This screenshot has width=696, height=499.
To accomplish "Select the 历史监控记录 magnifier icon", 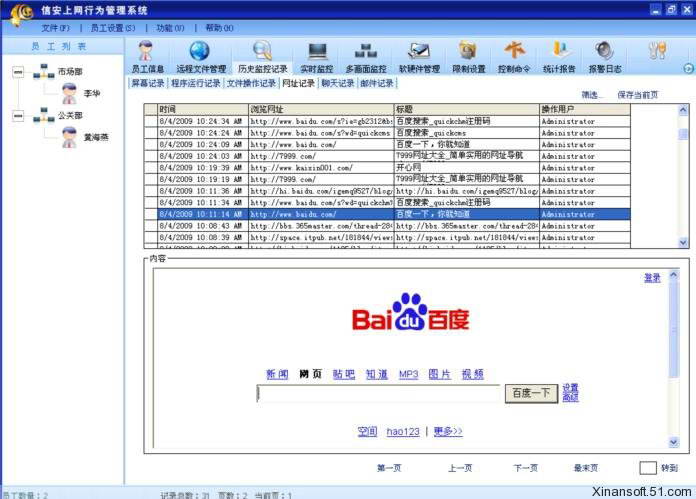I will coord(262,56).
